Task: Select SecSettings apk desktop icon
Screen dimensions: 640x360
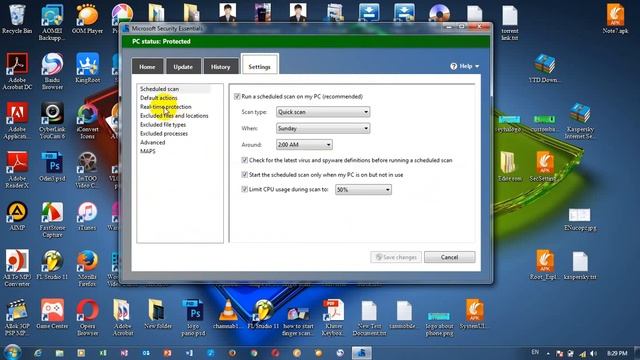Action: (544, 167)
